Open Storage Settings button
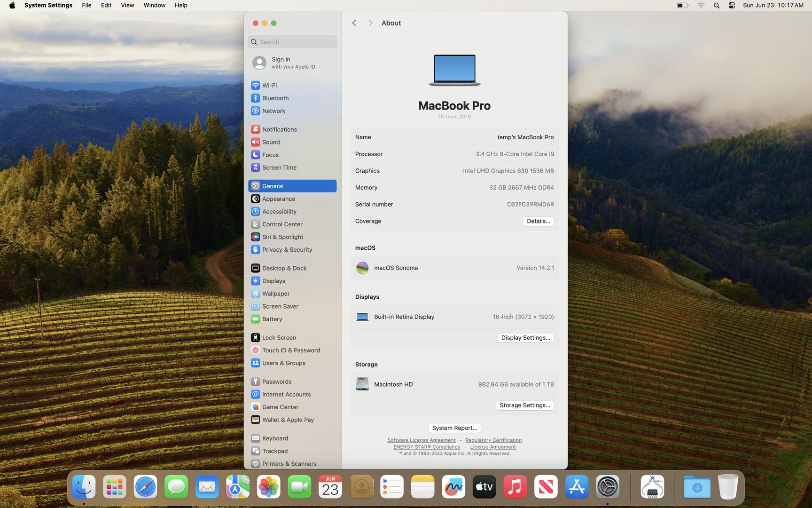Viewport: 812px width, 508px height. point(525,405)
